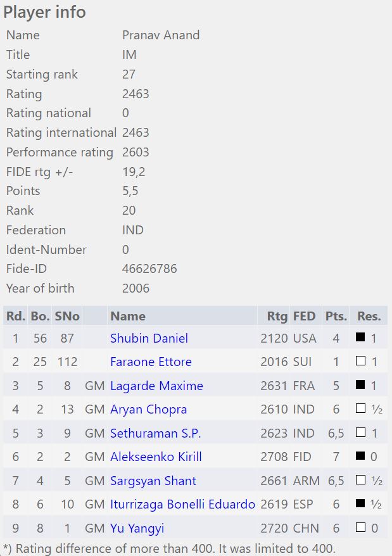
Task: Open Faraone Ettore's player link
Action: click(x=151, y=362)
